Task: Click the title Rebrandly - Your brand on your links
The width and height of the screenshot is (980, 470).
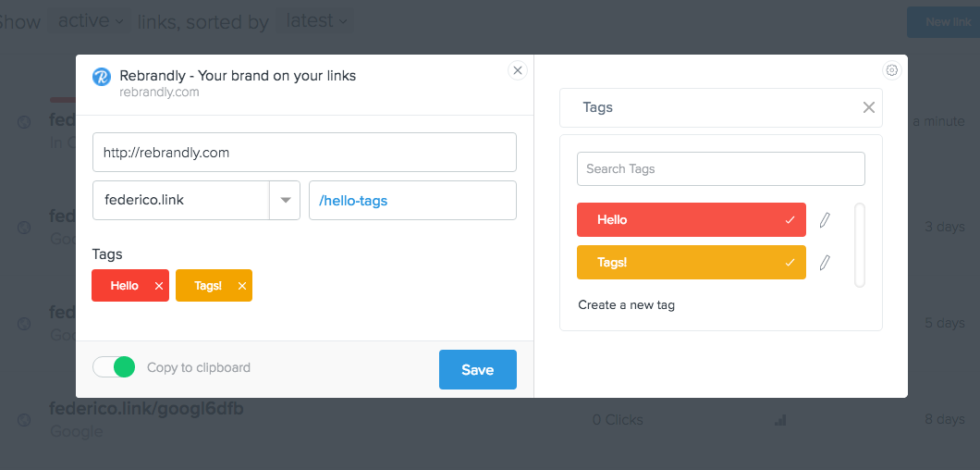Action: pyautogui.click(x=238, y=76)
